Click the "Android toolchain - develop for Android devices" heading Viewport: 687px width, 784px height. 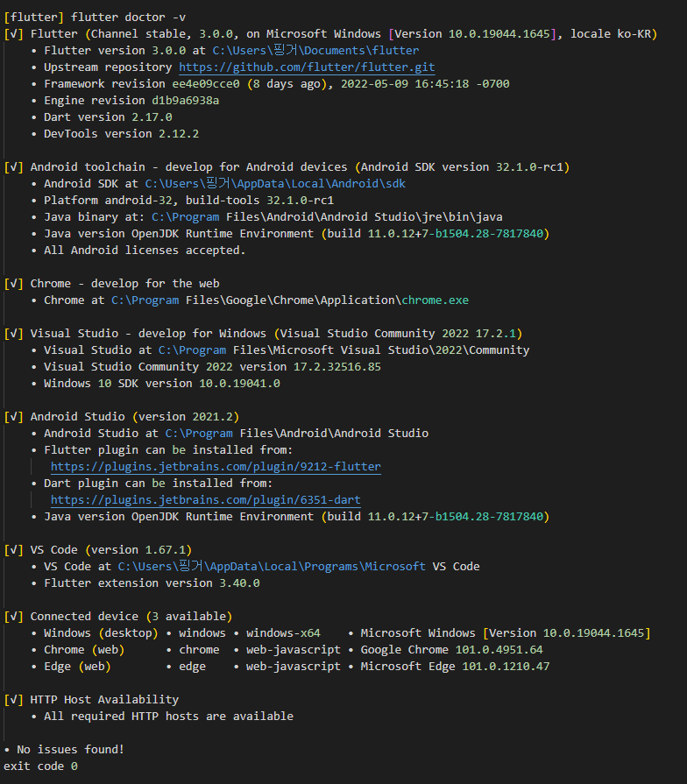(287, 167)
